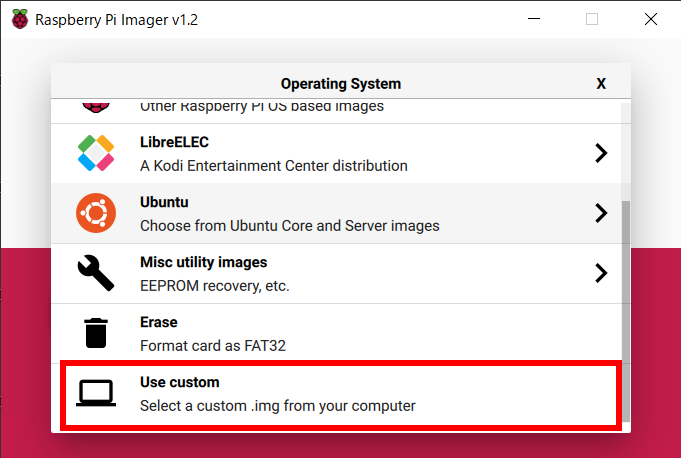Image resolution: width=681 pixels, height=458 pixels.
Task: Open Other Raspberry Pi OS based images
Action: point(337,112)
